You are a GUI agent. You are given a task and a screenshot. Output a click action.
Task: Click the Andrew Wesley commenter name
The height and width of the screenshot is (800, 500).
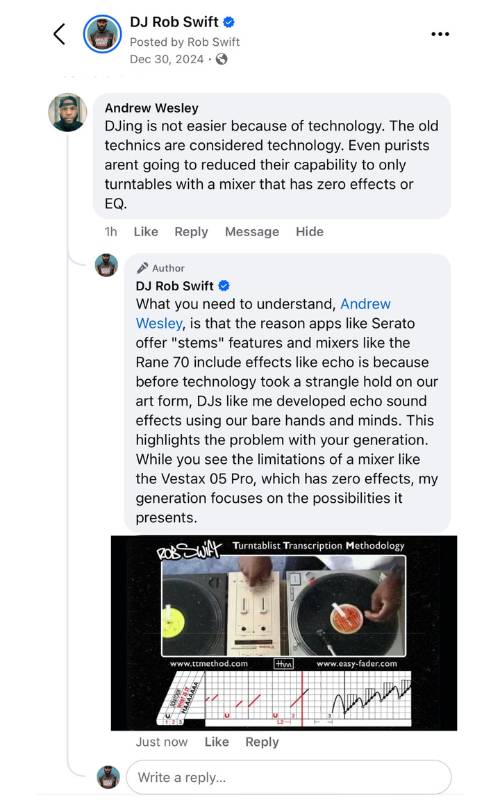tap(152, 108)
